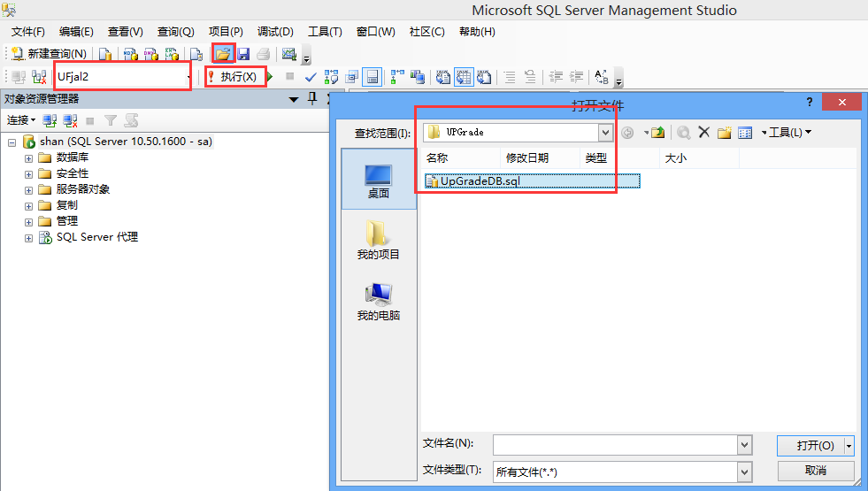Click the 打开(O) button
The height and width of the screenshot is (491, 868).
coord(811,446)
